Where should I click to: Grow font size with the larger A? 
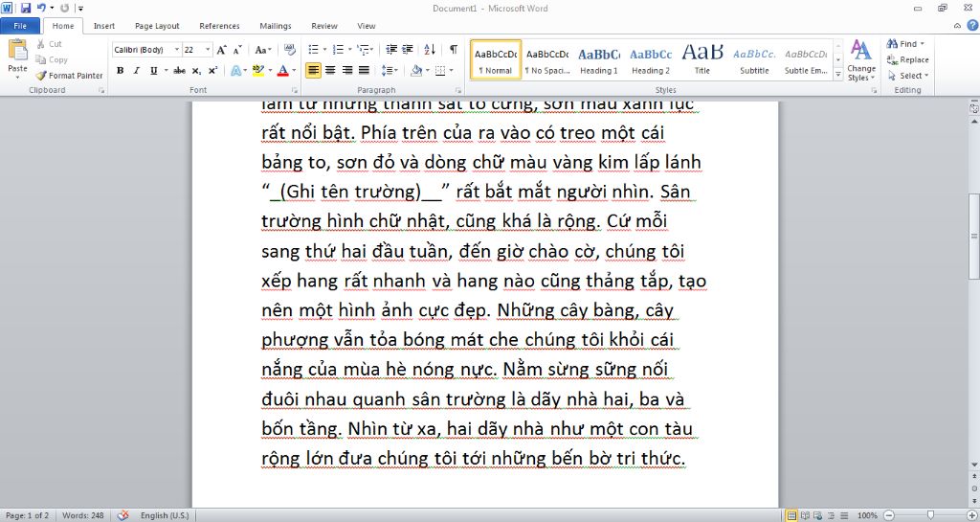click(x=221, y=50)
